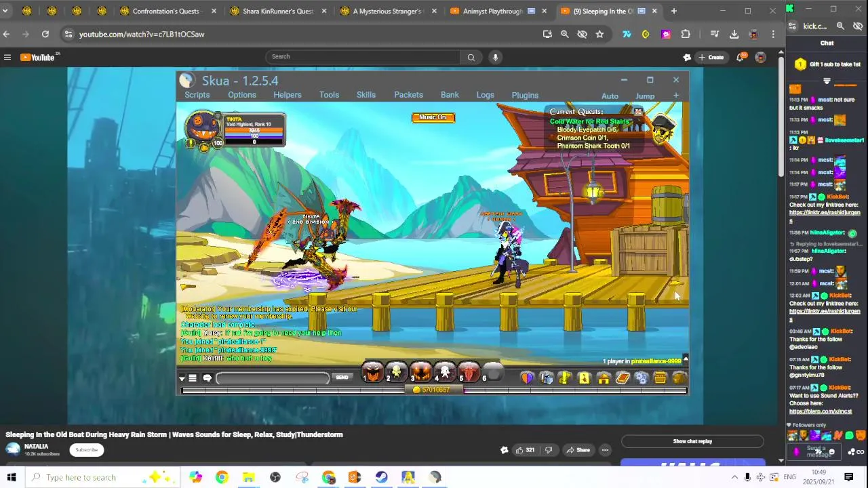The width and height of the screenshot is (868, 488).
Task: Click the pirate captain quest portrait
Action: pos(663,129)
